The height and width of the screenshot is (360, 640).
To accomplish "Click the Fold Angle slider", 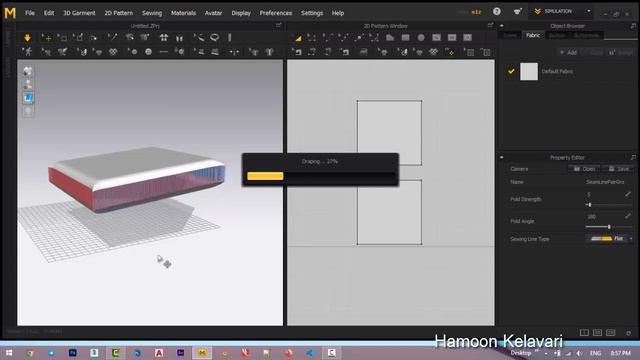I will [x=609, y=227].
